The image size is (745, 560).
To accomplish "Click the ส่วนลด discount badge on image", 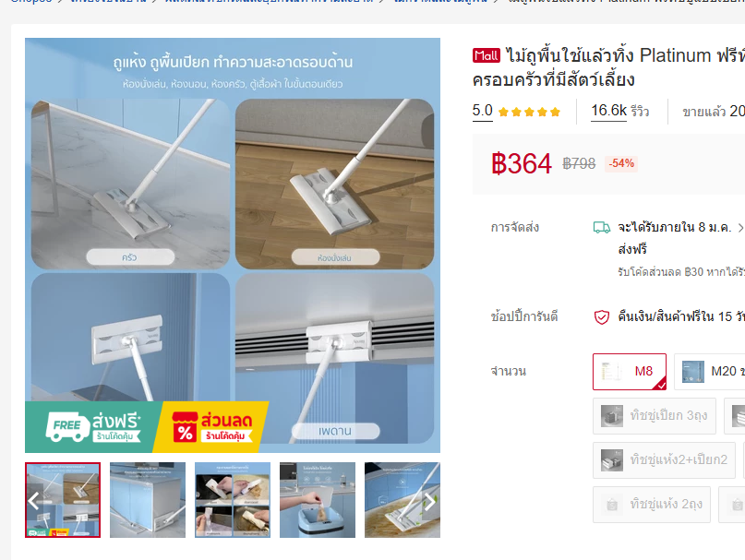I will 212,426.
